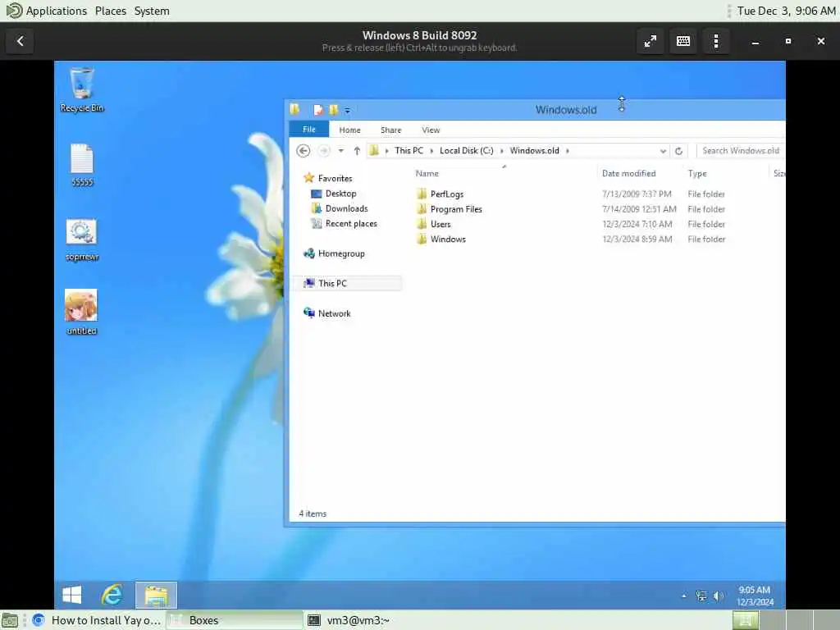Open the System menu
Viewport: 840px width, 630px height.
pos(152,11)
